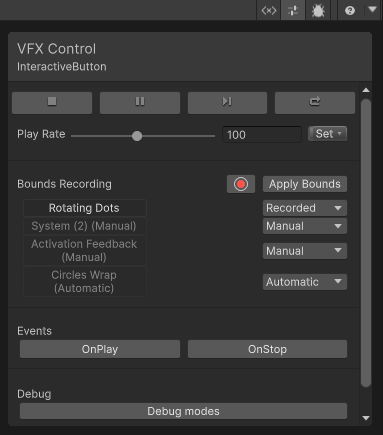Open System (2) Manual bounds dropdown

pyautogui.click(x=305, y=226)
